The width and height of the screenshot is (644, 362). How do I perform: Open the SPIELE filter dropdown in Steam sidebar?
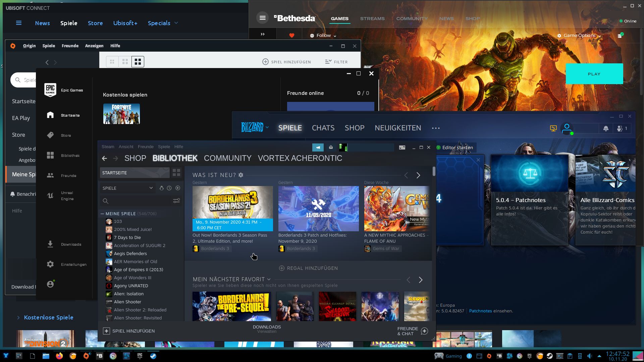pyautogui.click(x=127, y=188)
